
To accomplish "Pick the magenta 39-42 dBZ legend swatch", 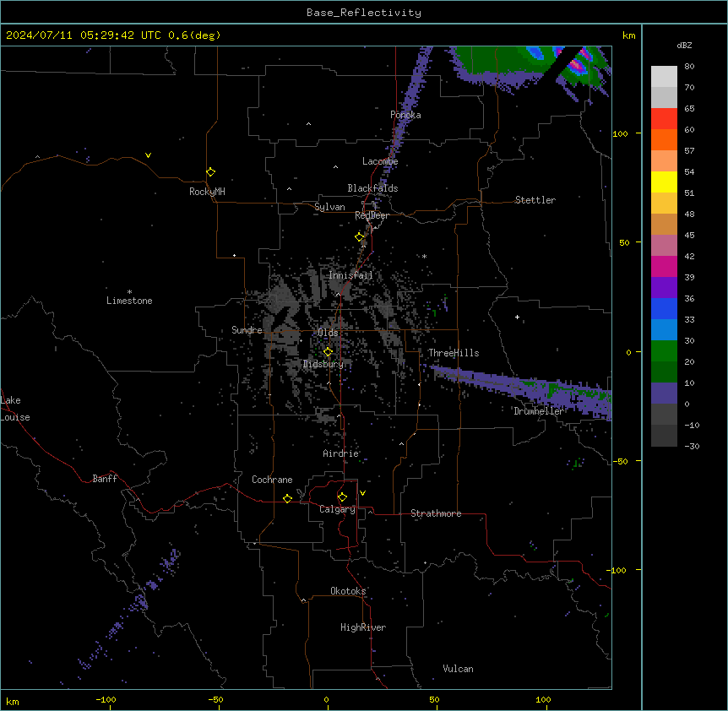I will click(664, 266).
